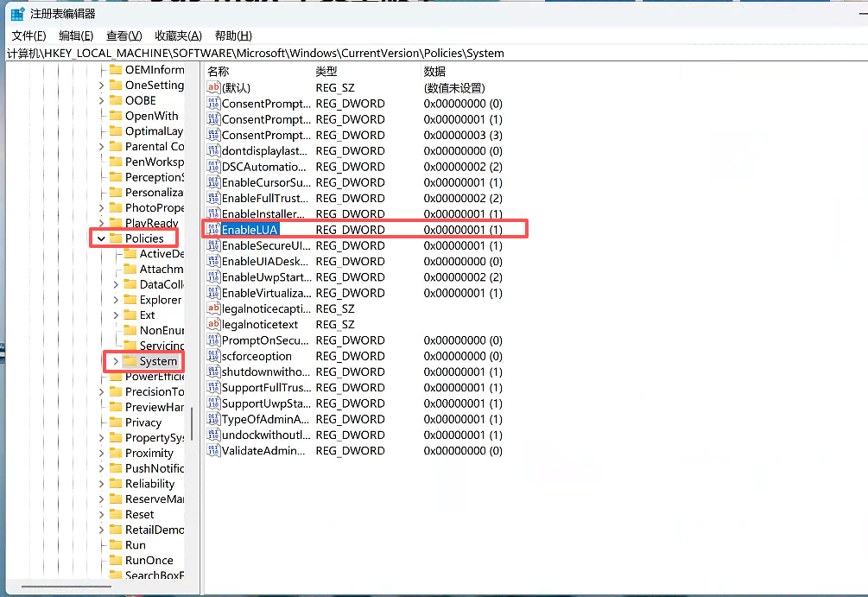This screenshot has width=868, height=597.
Task: Expand the DataColl subkey chevron
Action: tap(116, 284)
